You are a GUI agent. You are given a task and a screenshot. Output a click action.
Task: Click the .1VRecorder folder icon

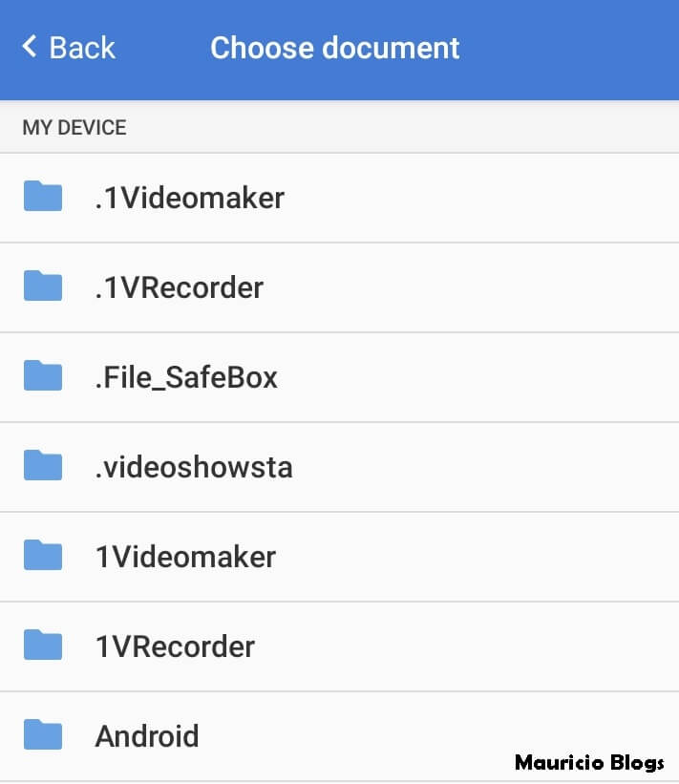pos(42,286)
